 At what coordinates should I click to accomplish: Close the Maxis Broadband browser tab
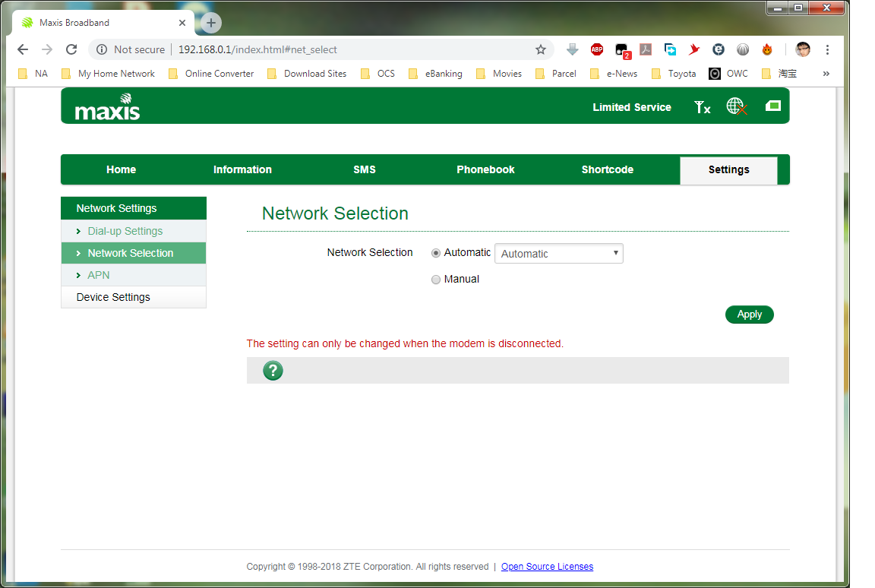[182, 23]
